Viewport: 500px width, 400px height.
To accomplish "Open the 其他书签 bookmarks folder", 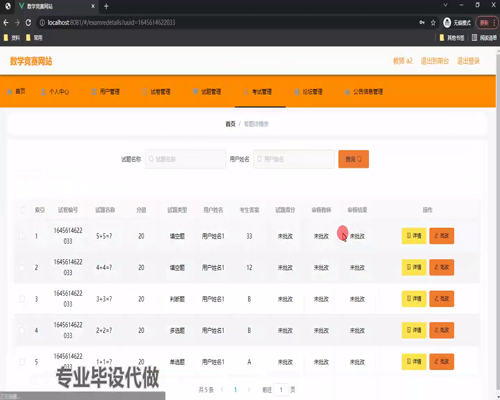I will [452, 38].
